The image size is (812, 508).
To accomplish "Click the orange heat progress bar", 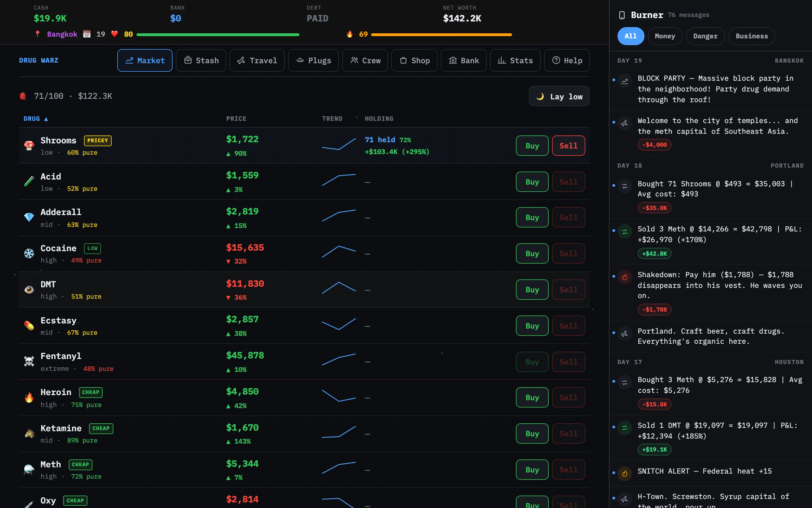I will click(441, 35).
